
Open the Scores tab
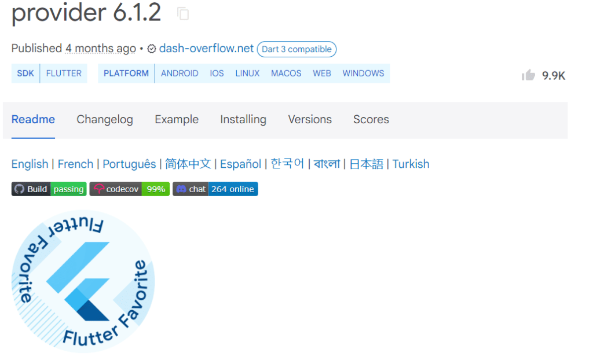pos(371,119)
